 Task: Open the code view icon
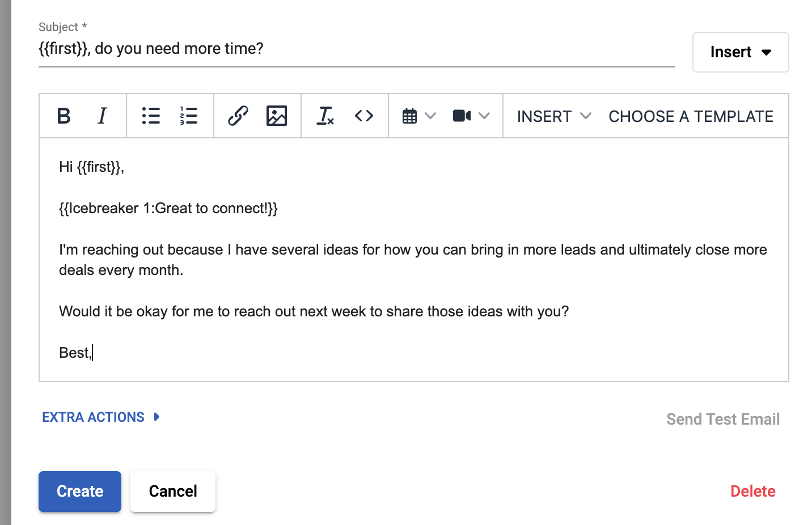[x=364, y=116]
